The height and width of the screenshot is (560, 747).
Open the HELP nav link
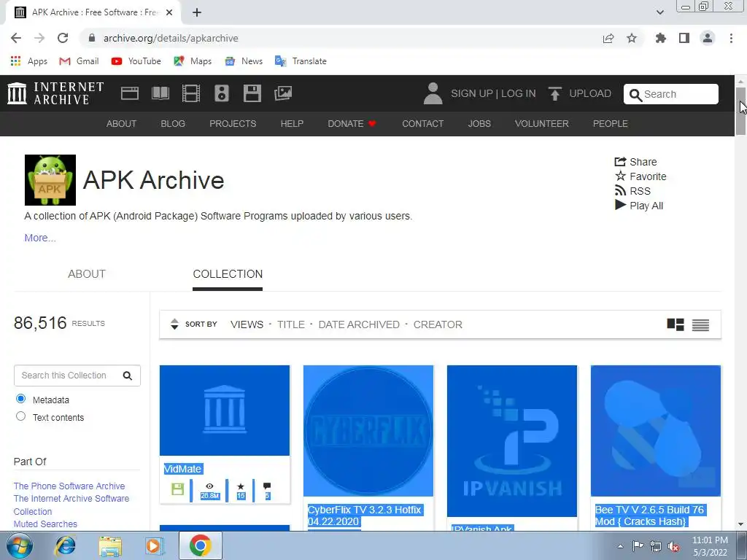pos(292,124)
